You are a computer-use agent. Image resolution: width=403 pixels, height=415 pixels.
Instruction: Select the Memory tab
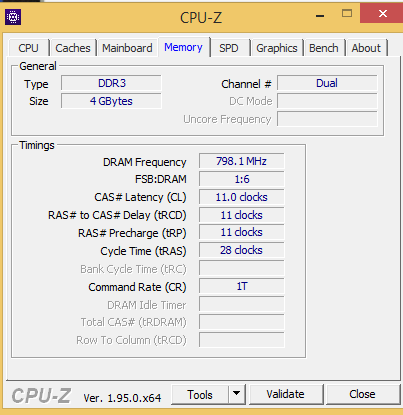[184, 47]
